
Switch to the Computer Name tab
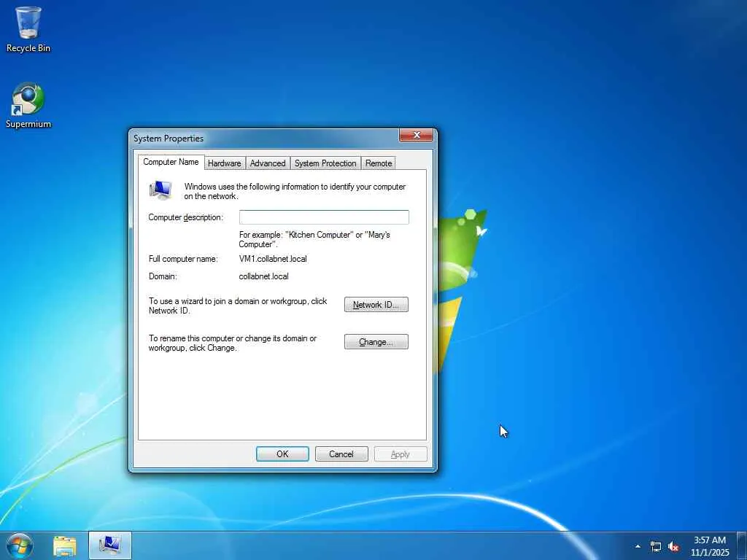(x=171, y=162)
